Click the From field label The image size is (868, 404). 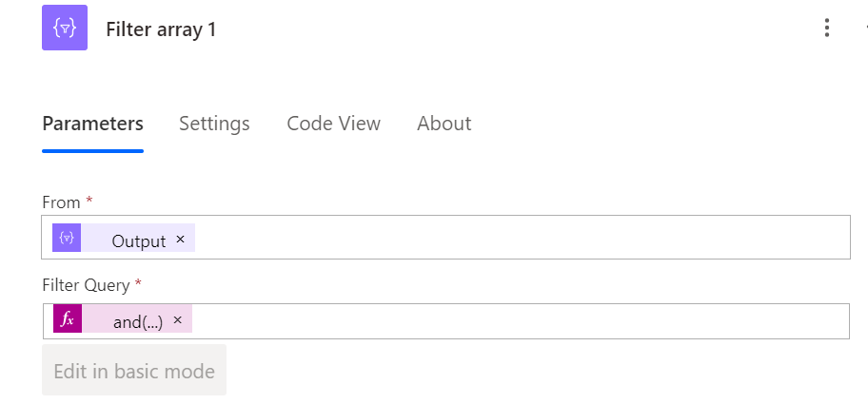[61, 202]
